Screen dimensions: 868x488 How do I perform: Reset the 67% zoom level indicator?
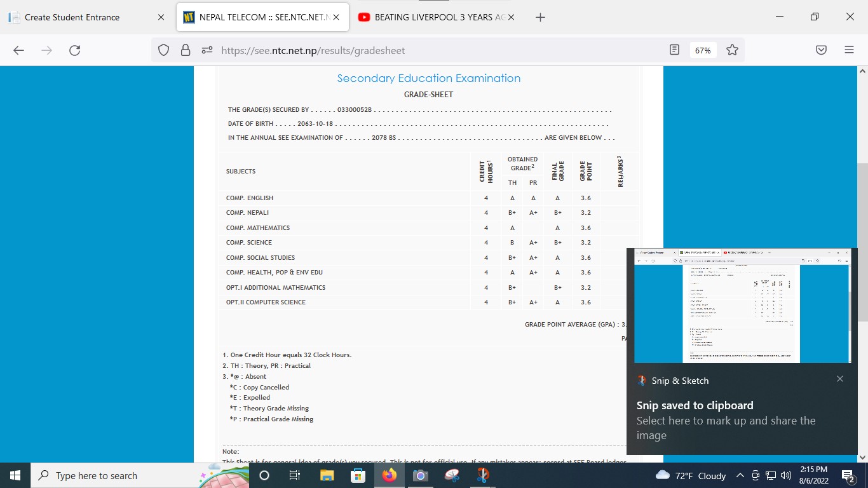pos(703,50)
